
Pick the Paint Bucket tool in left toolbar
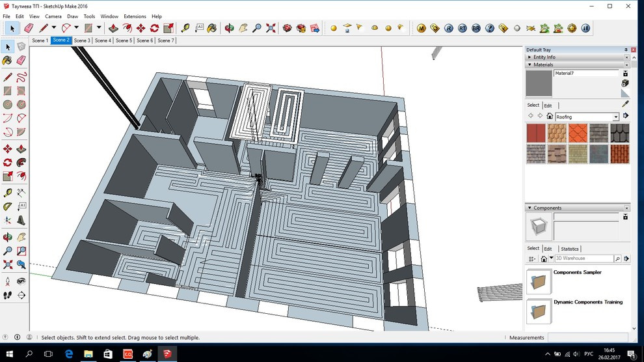tap(7, 61)
